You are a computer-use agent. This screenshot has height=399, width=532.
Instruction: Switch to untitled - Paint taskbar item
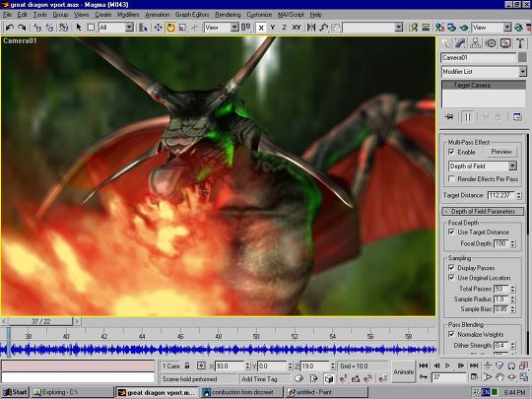click(326, 392)
